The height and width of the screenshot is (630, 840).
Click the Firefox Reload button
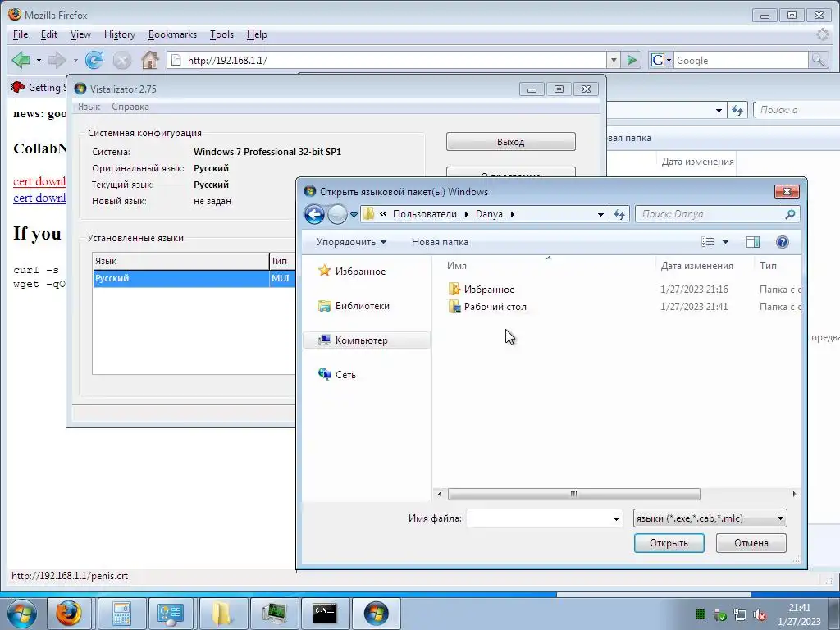tap(94, 60)
